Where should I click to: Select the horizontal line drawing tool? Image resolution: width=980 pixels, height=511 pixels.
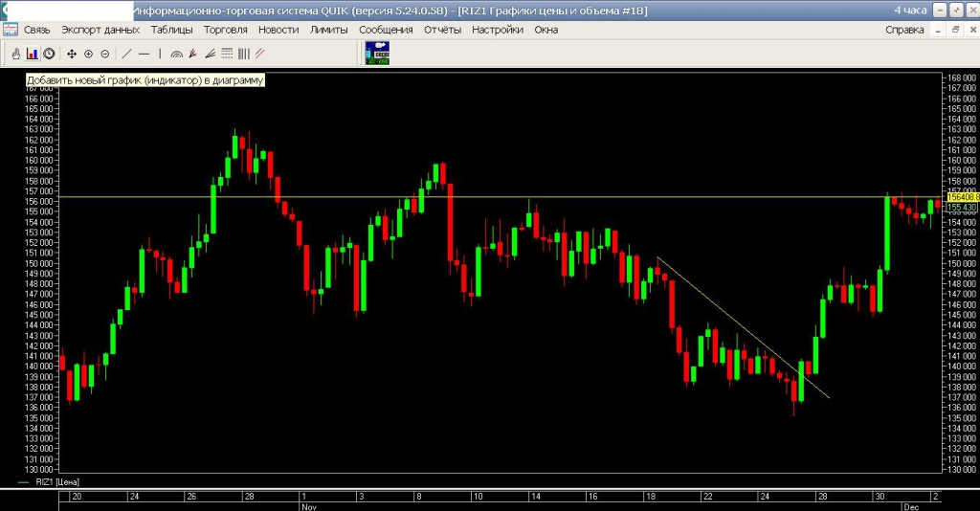tap(144, 55)
